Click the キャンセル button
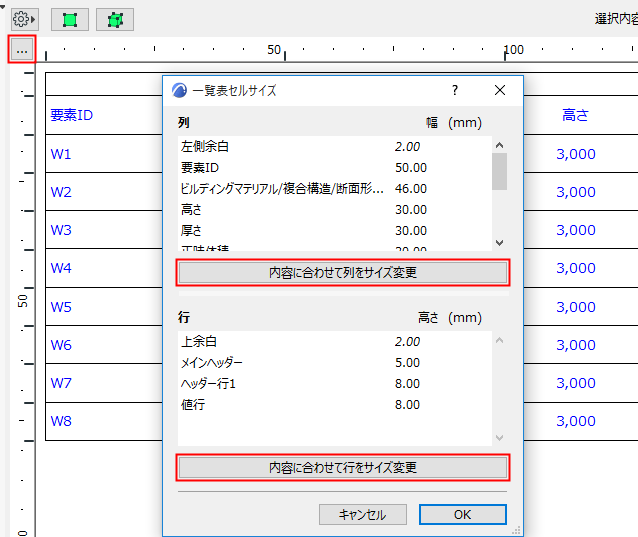638x537 pixels. coord(363,515)
